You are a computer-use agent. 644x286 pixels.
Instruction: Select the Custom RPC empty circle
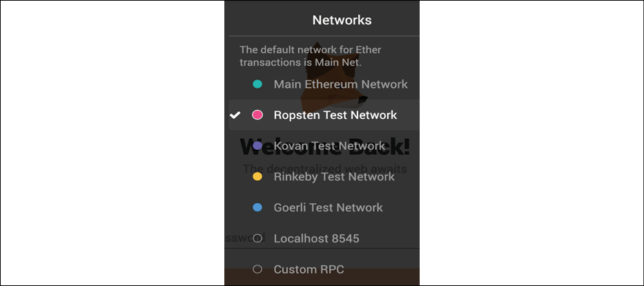pos(257,269)
